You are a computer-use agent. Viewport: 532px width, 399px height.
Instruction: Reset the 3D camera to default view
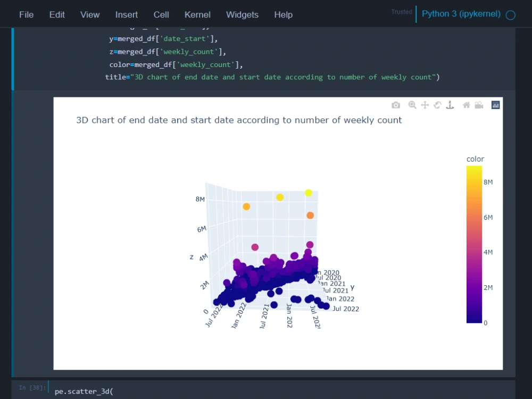(x=466, y=105)
